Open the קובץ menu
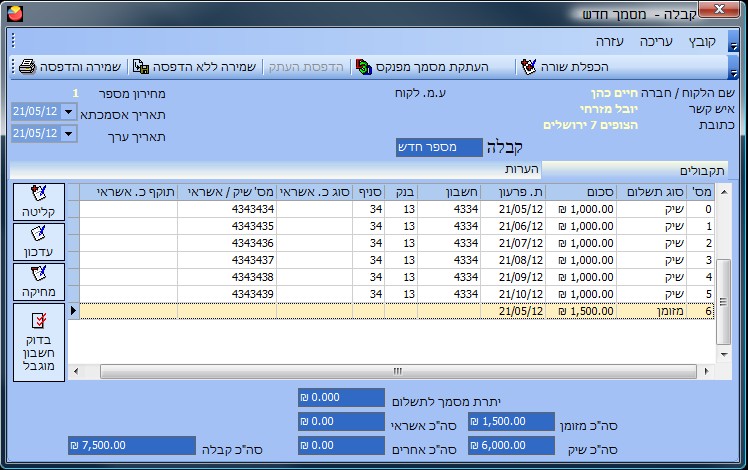 pyautogui.click(x=702, y=42)
